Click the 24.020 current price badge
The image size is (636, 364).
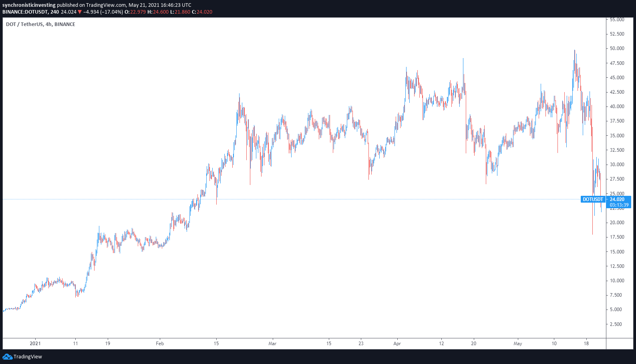click(617, 199)
